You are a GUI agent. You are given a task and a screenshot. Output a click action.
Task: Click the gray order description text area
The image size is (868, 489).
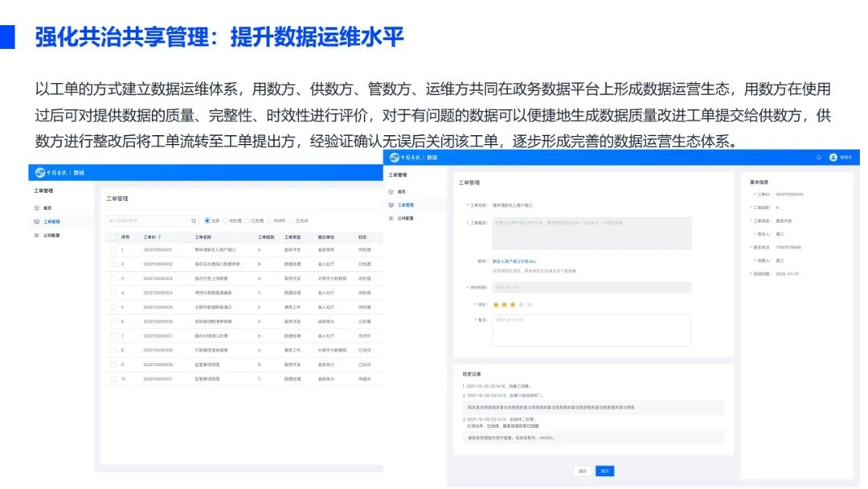pos(592,233)
